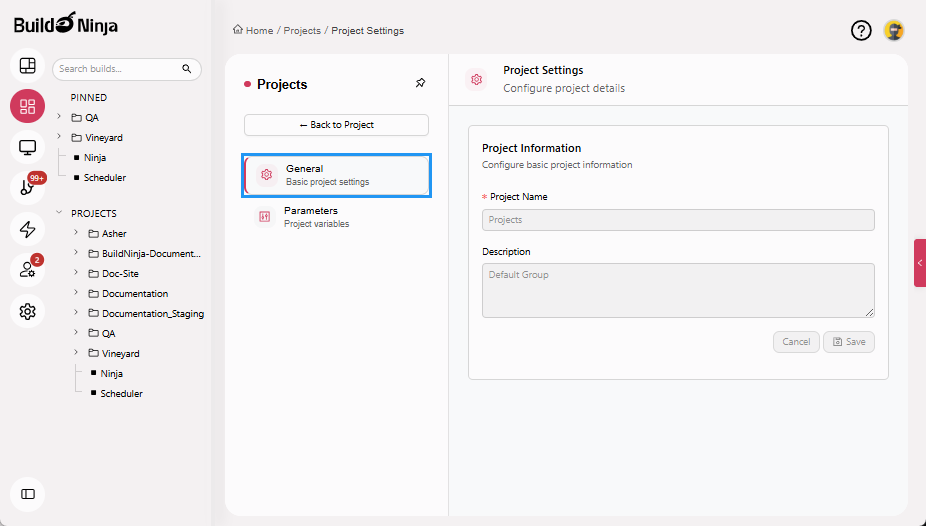Expand the red side drawer handle

click(x=920, y=263)
